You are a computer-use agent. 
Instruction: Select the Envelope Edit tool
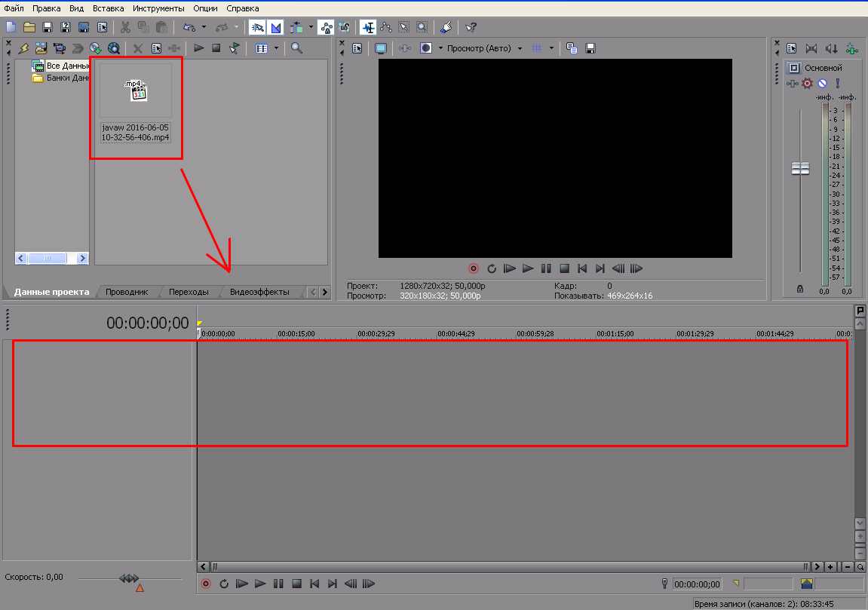[386, 27]
